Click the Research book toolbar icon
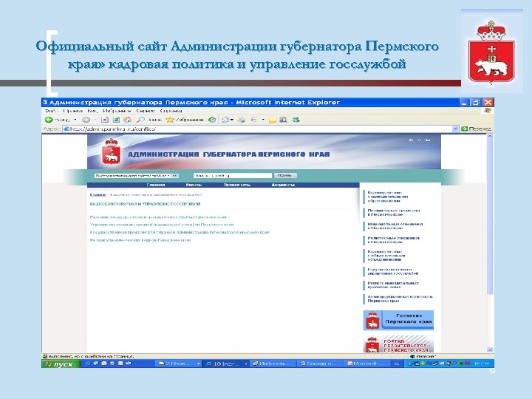532x399 pixels. 284,120
